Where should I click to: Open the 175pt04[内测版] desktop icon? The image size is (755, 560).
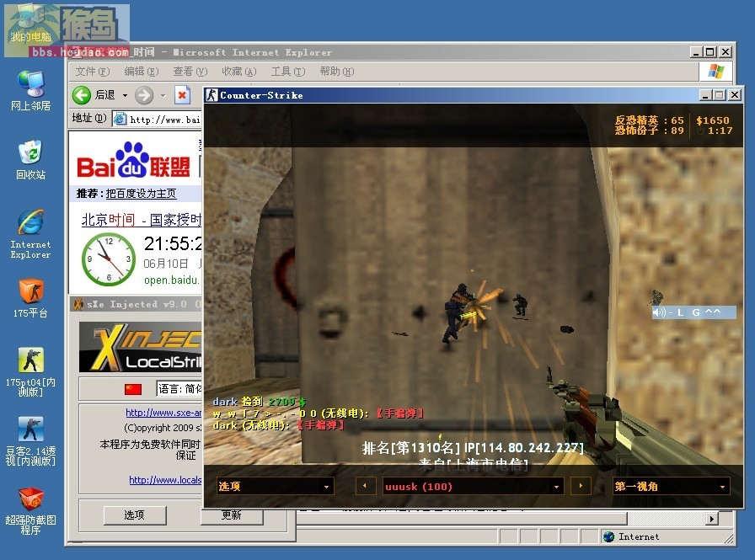(x=31, y=371)
